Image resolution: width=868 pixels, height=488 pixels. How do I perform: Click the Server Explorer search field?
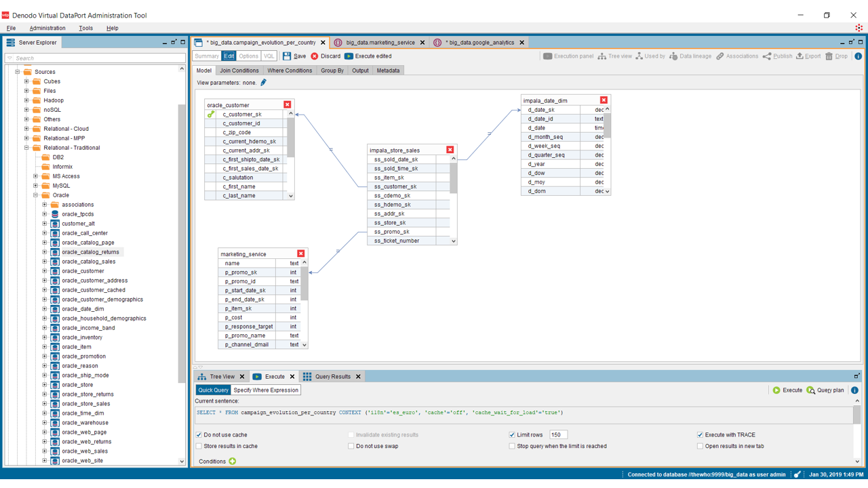[95, 58]
